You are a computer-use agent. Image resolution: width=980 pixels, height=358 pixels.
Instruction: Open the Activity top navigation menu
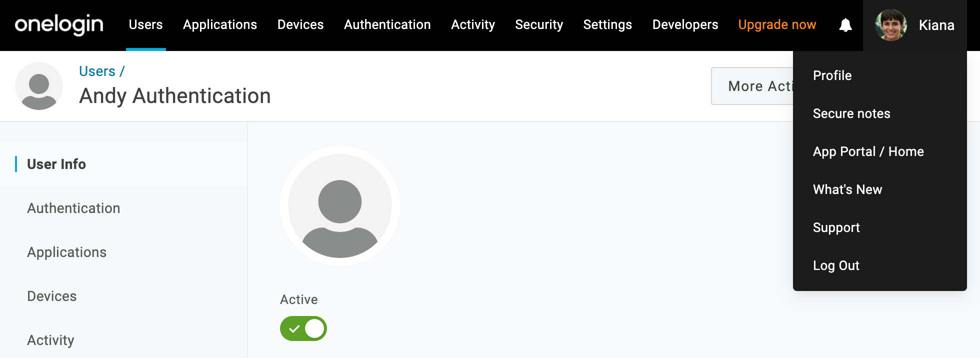coord(473,24)
